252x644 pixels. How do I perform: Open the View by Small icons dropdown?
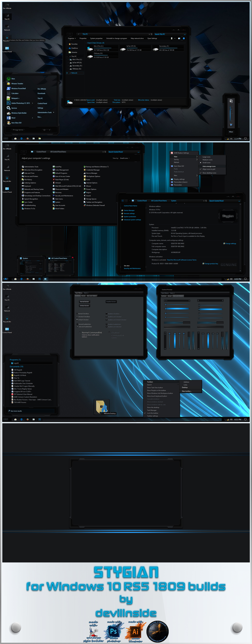pos(125,158)
